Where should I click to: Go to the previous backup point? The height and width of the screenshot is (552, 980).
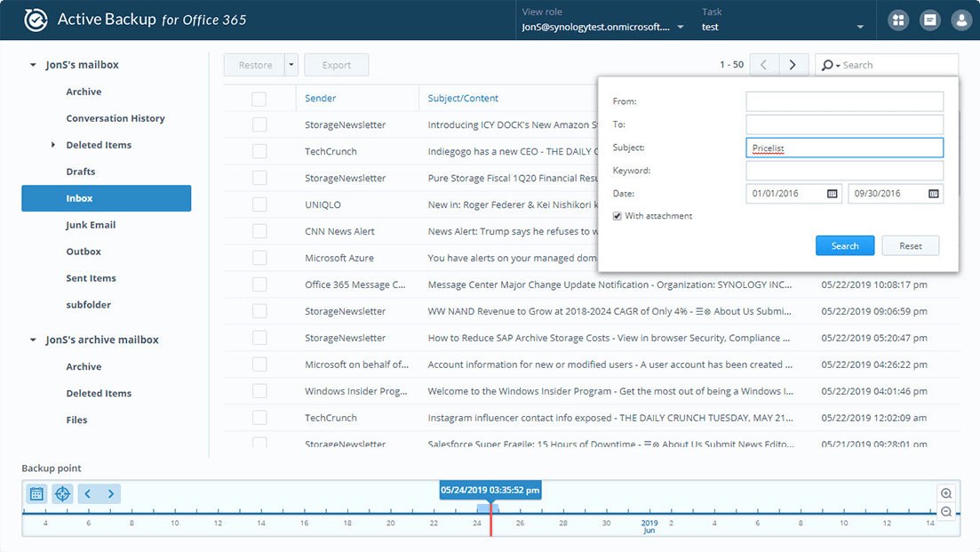pos(87,494)
